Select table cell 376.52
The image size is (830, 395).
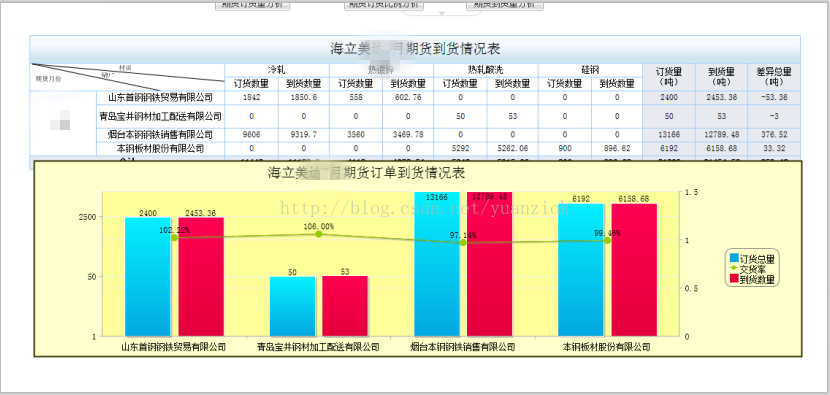click(774, 134)
